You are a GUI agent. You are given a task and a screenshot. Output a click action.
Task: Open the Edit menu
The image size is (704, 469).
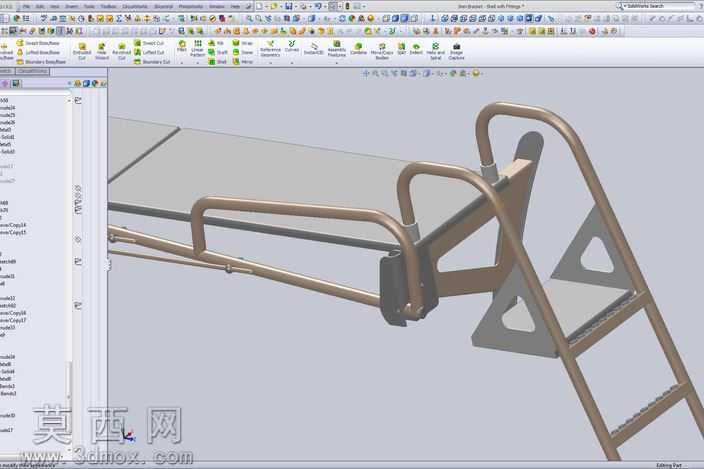coord(40,7)
